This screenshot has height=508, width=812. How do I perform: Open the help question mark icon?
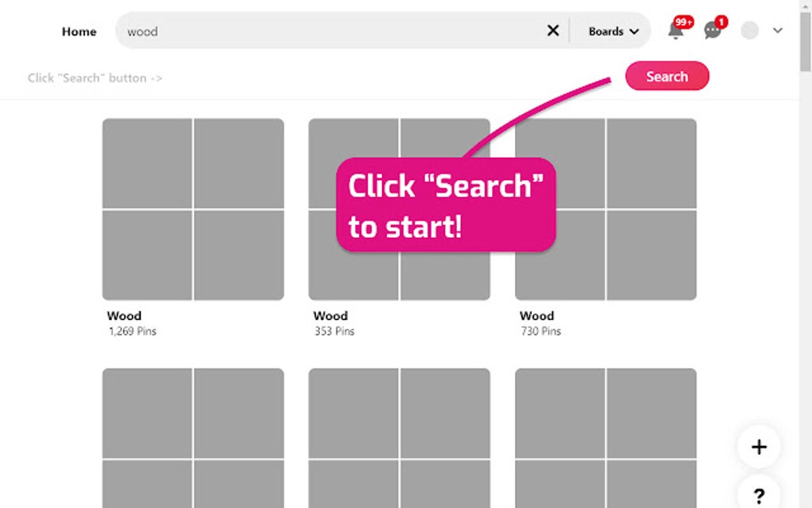pos(758,492)
